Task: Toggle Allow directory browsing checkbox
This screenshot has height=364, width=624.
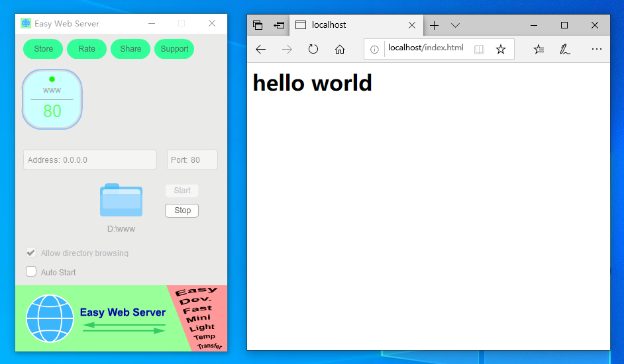Action: [x=31, y=253]
